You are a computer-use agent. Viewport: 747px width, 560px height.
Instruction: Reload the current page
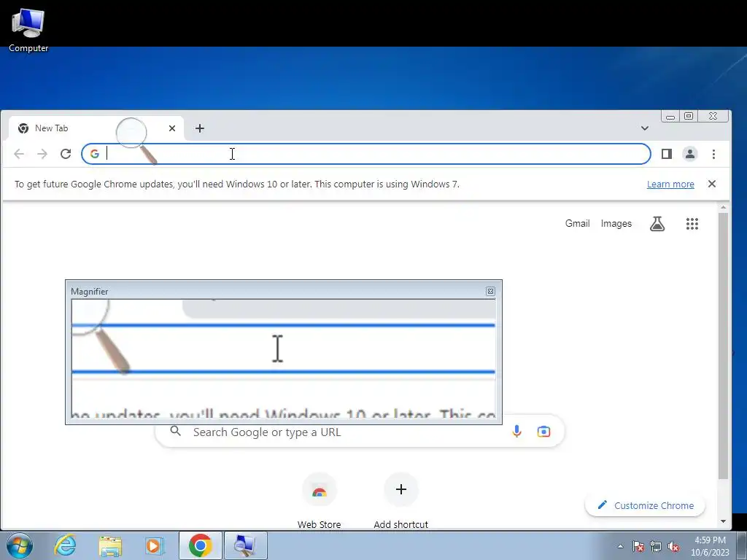click(x=66, y=154)
